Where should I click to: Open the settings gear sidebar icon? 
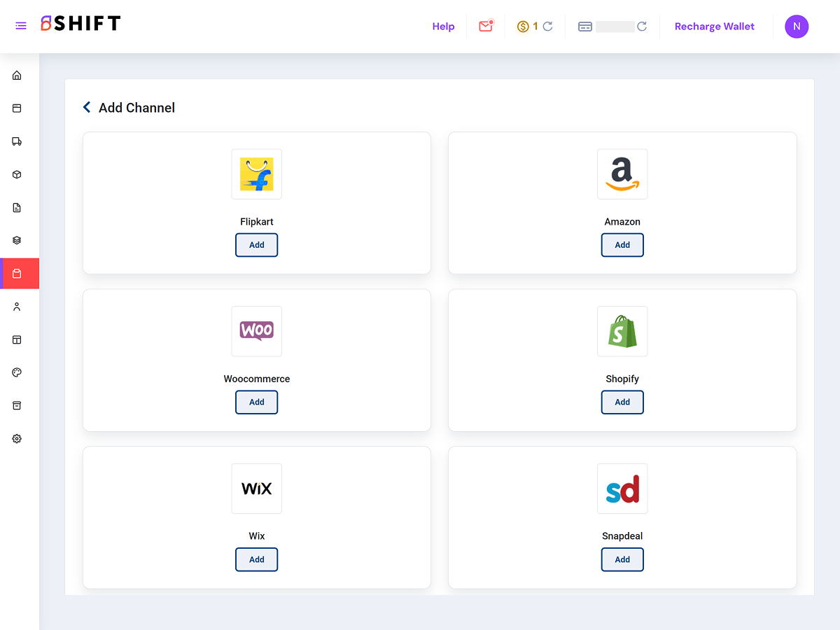click(17, 439)
